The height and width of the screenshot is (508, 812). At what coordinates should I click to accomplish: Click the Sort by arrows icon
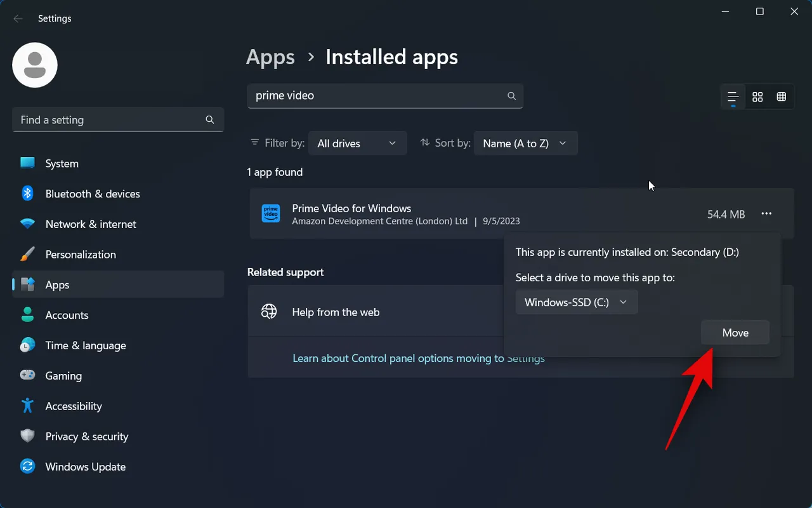click(425, 143)
